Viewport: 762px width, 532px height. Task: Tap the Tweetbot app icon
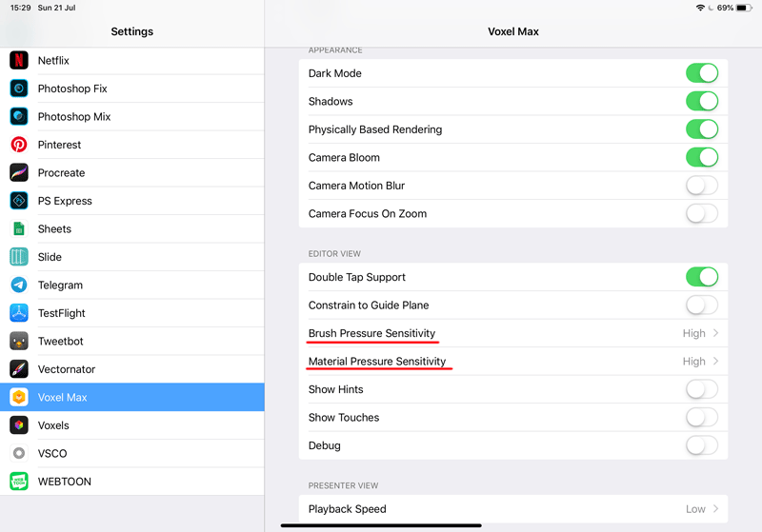click(x=19, y=342)
